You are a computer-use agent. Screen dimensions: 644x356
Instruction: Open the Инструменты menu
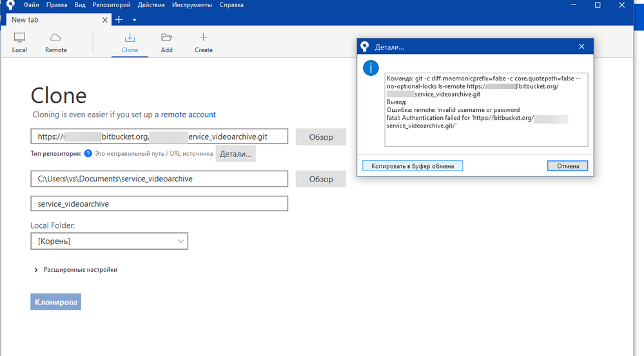point(192,5)
